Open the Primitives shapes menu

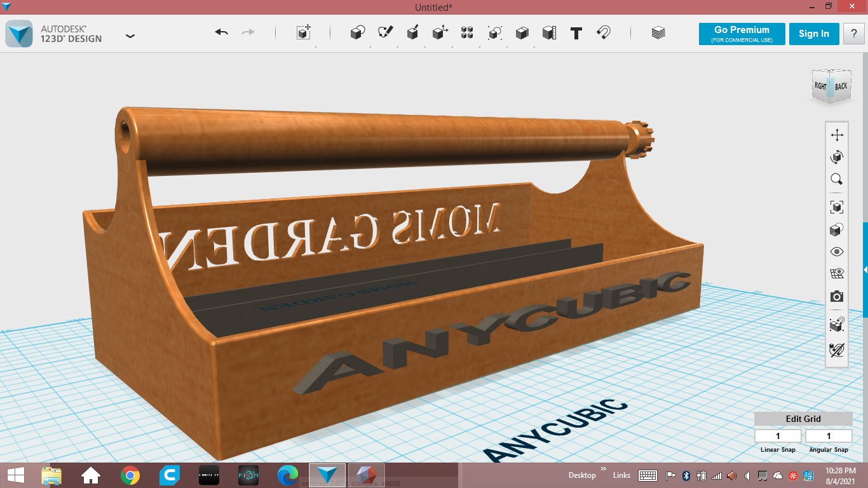(358, 33)
